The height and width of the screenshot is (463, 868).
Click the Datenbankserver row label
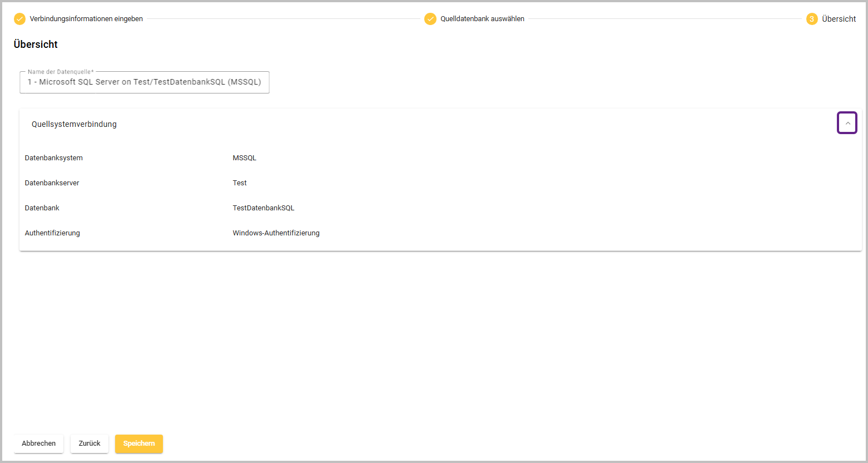coord(52,183)
